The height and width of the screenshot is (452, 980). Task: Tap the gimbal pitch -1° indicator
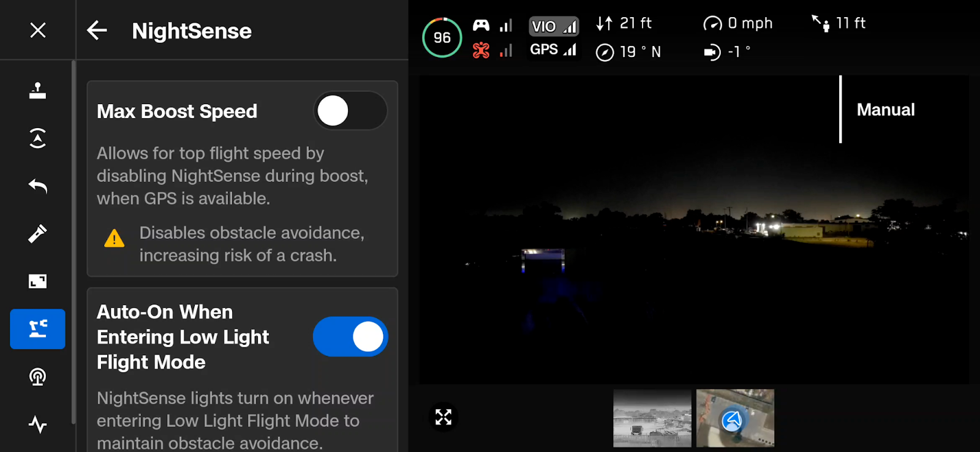pos(727,52)
